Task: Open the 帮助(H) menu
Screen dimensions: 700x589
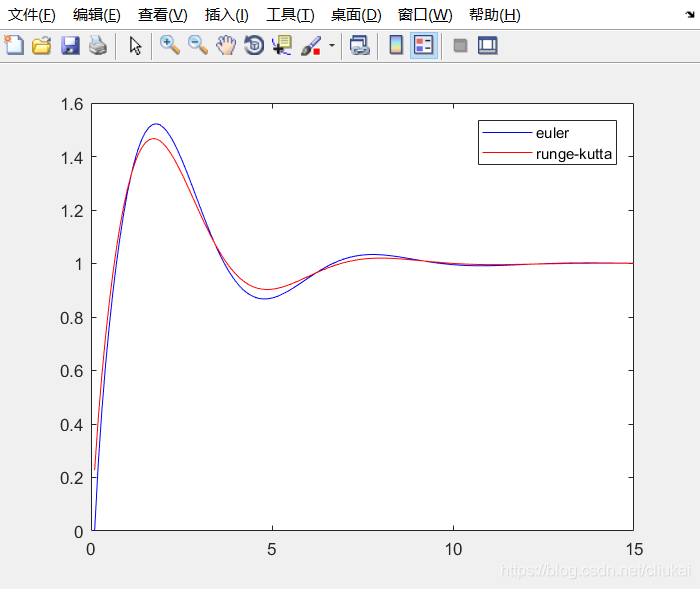Action: [x=495, y=15]
